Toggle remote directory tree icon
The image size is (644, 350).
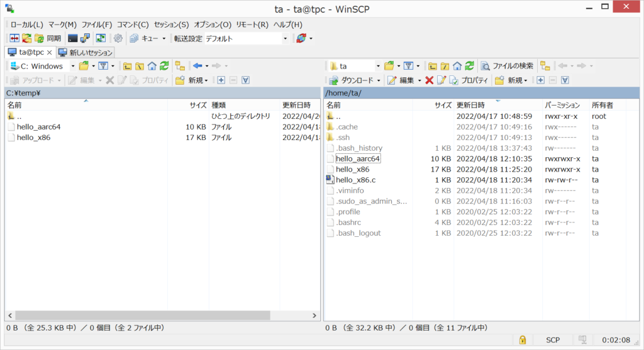coord(545,66)
